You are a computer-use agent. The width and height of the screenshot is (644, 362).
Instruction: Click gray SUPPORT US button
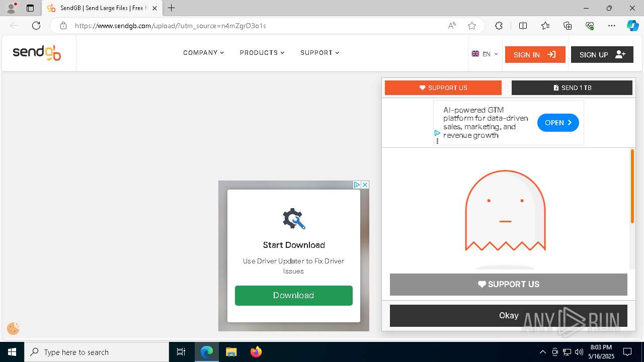pos(508,284)
